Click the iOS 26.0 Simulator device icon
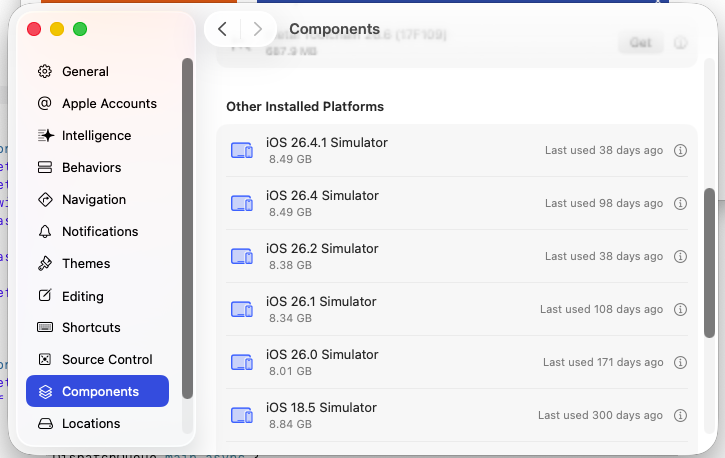The image size is (725, 458). (x=242, y=362)
